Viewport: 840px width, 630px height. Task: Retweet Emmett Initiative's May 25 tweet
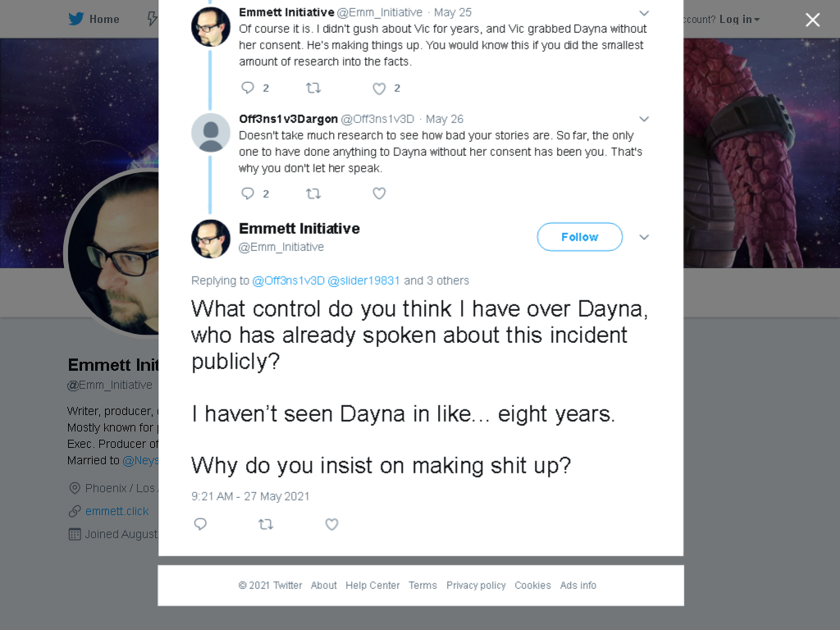click(313, 88)
